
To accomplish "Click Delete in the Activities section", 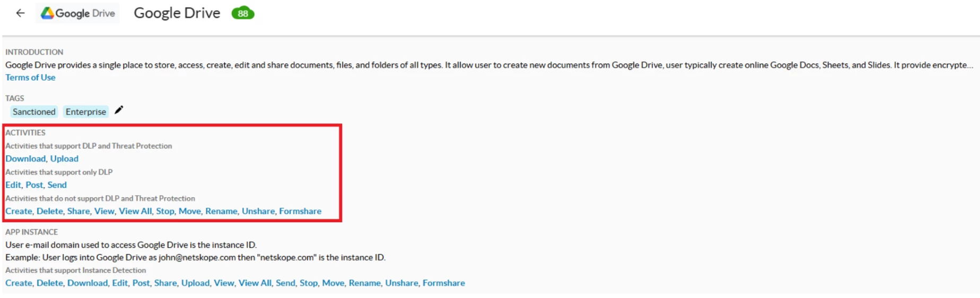I will point(50,211).
